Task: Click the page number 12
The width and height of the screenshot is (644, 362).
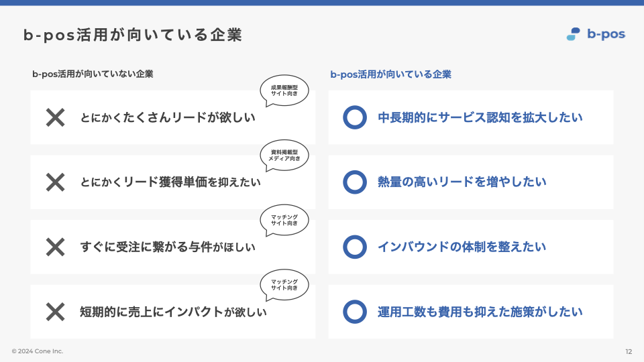Action: point(628,351)
